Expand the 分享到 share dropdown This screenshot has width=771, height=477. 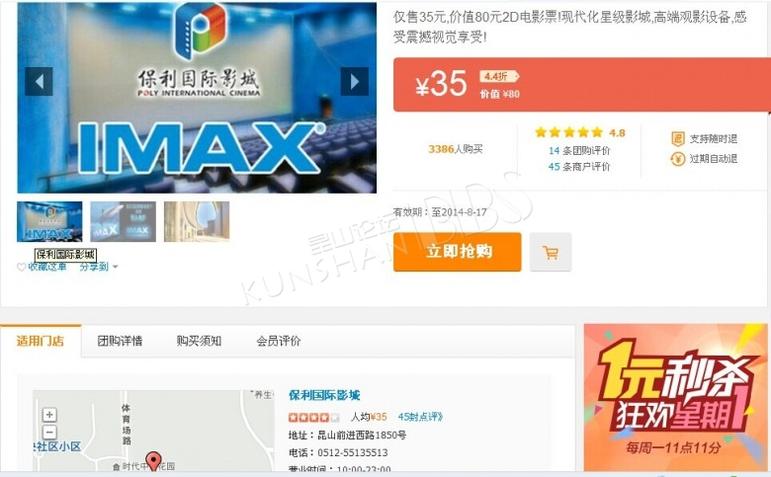(99, 267)
